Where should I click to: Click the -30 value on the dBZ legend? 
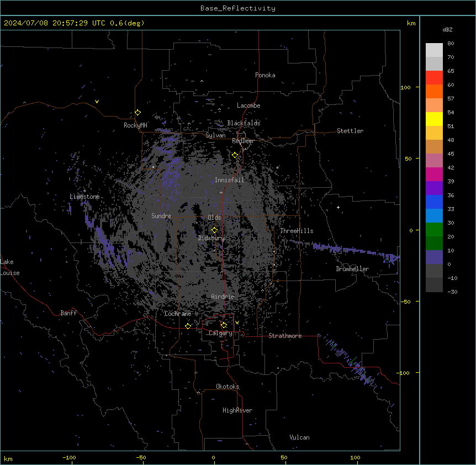tap(452, 292)
